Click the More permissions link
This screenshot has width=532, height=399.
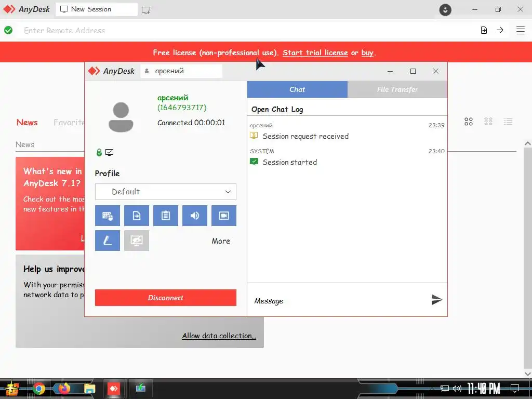coord(221,241)
